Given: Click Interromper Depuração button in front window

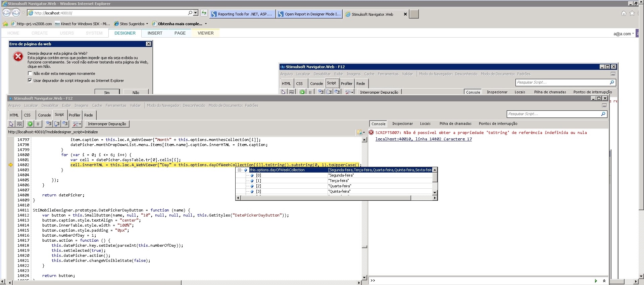Looking at the screenshot, I should (x=107, y=124).
